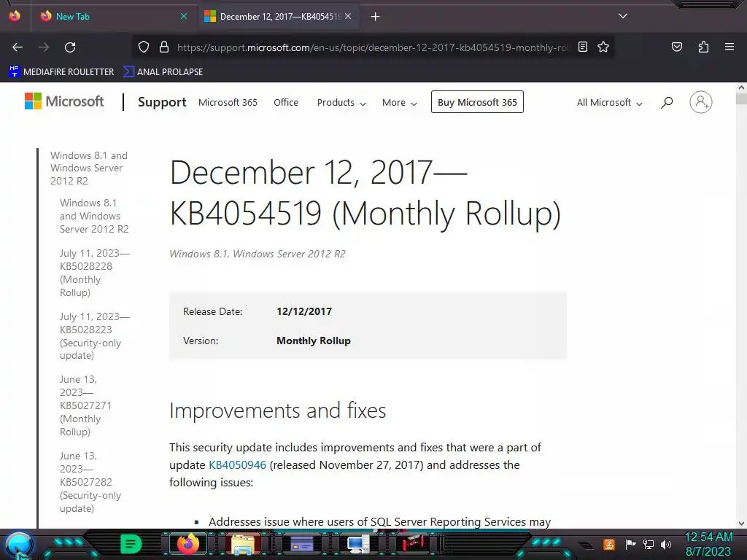This screenshot has width=747, height=560.
Task: Click the release date value 12/12/2017
Action: click(x=304, y=311)
